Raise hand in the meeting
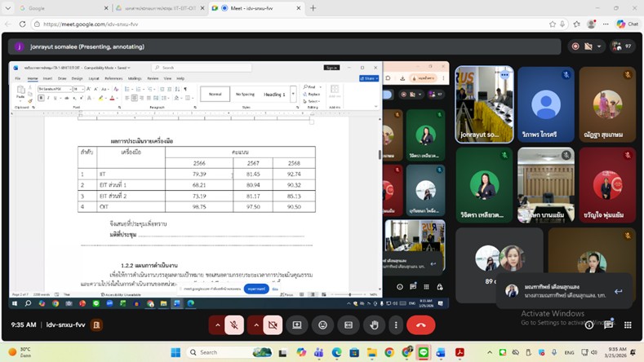Viewport: 644px width, 362px height. (374, 325)
